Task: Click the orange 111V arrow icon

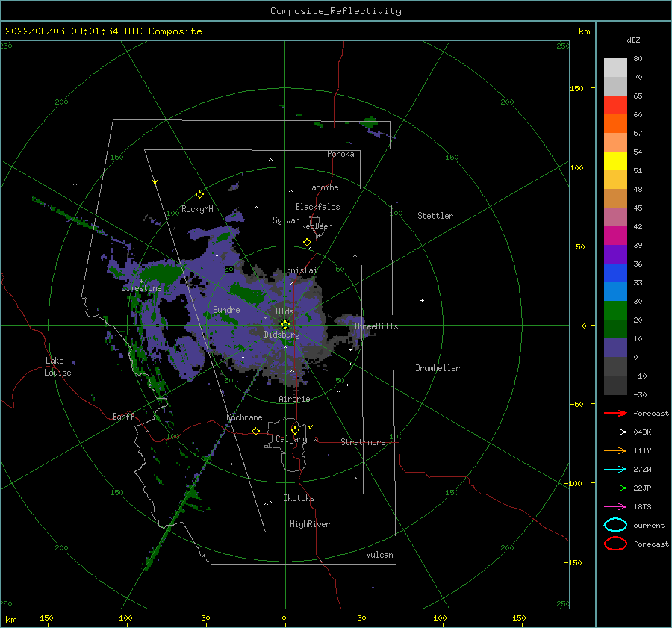Action: click(615, 450)
